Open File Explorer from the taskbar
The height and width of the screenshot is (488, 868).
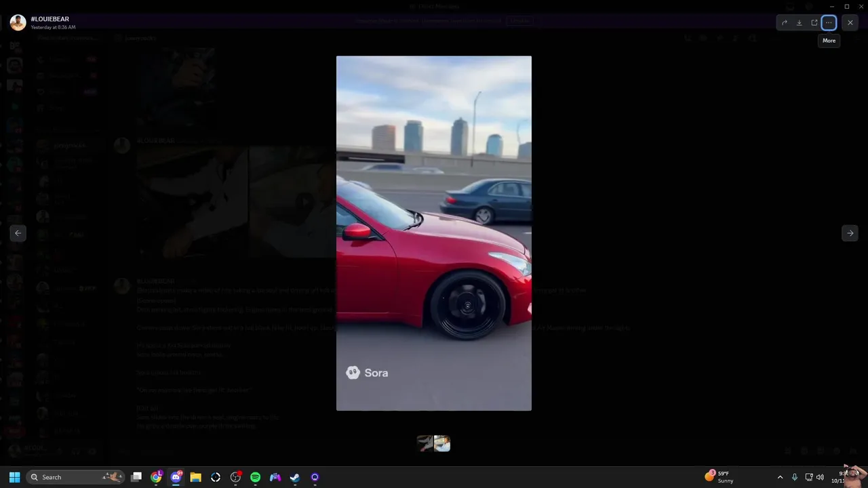click(196, 477)
